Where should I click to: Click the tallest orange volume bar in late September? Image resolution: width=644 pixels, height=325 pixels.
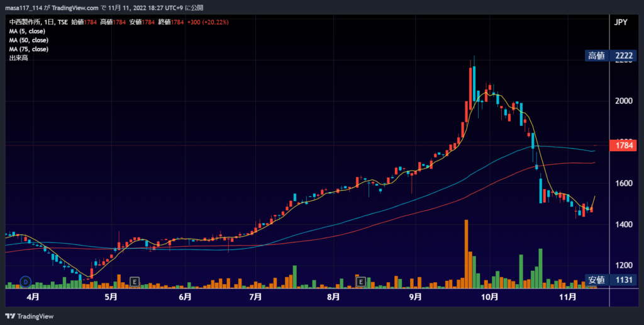pyautogui.click(x=466, y=254)
